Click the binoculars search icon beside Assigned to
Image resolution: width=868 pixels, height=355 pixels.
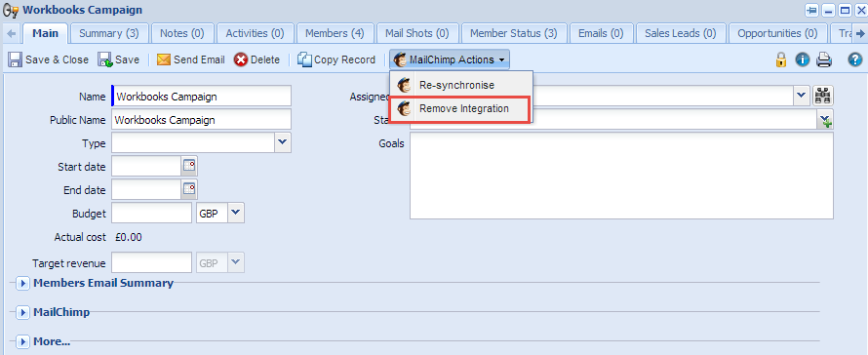tap(823, 96)
